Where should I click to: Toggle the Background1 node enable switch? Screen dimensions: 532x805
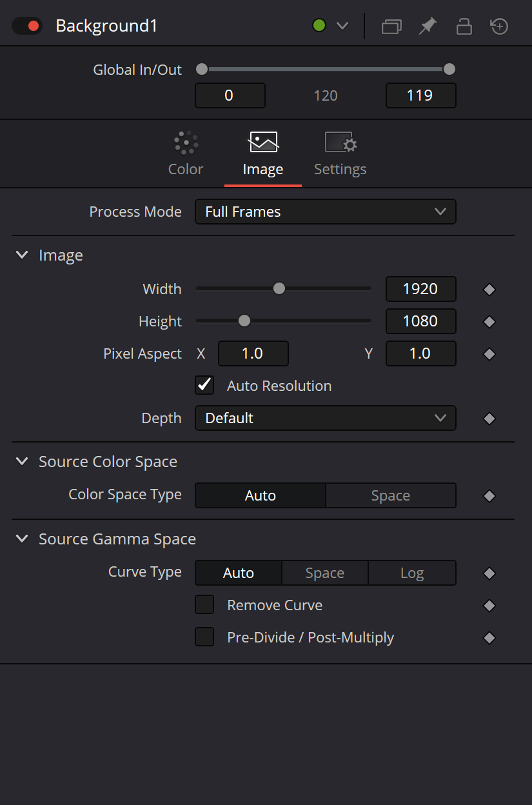27,26
